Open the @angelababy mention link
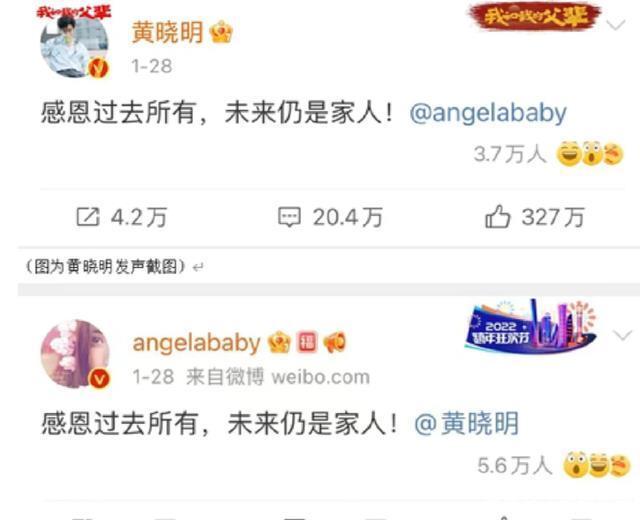The image size is (640, 520). coord(488,113)
